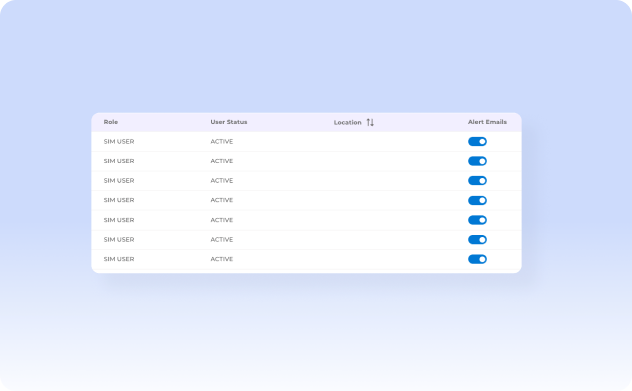Select SIM USER cell in first row
Screen dimensions: 632x391
click(x=119, y=141)
